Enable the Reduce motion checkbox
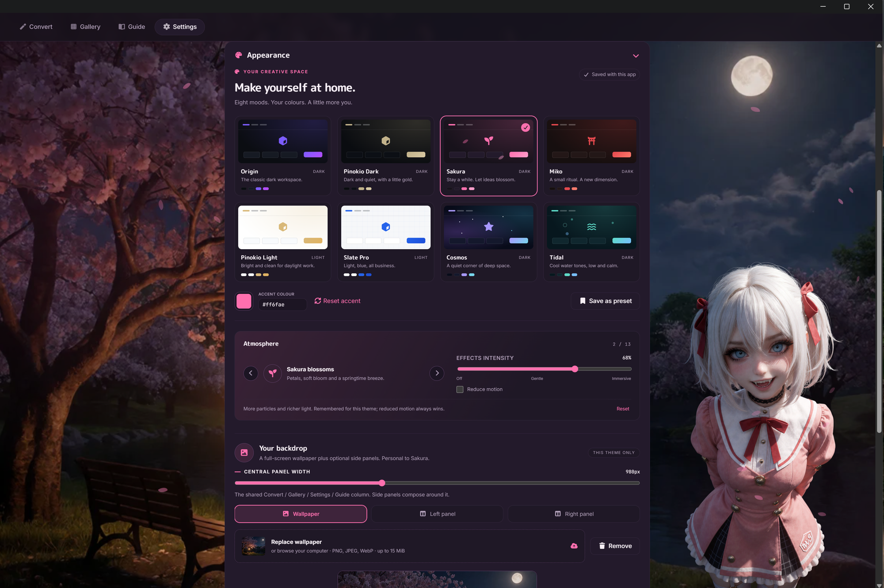Viewport: 884px width, 588px height. 460,389
